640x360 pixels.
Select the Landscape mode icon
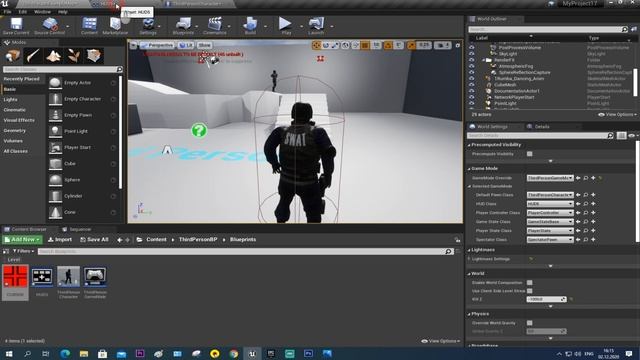(x=53, y=56)
